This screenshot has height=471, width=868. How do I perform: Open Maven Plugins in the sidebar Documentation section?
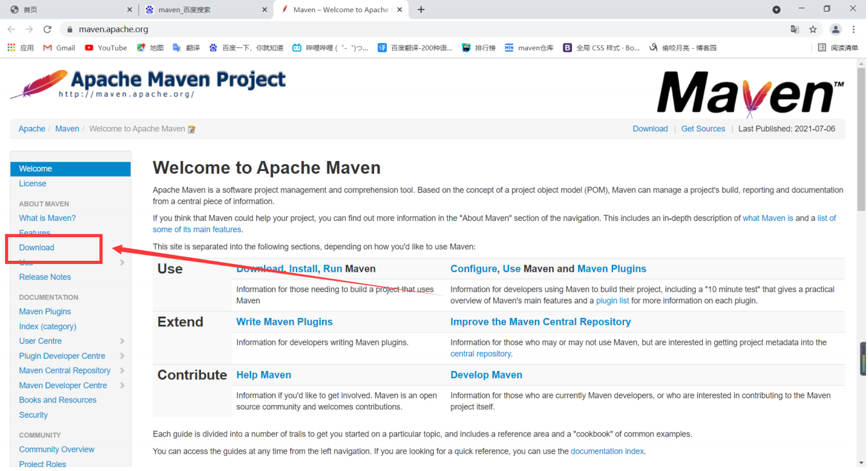click(x=45, y=311)
